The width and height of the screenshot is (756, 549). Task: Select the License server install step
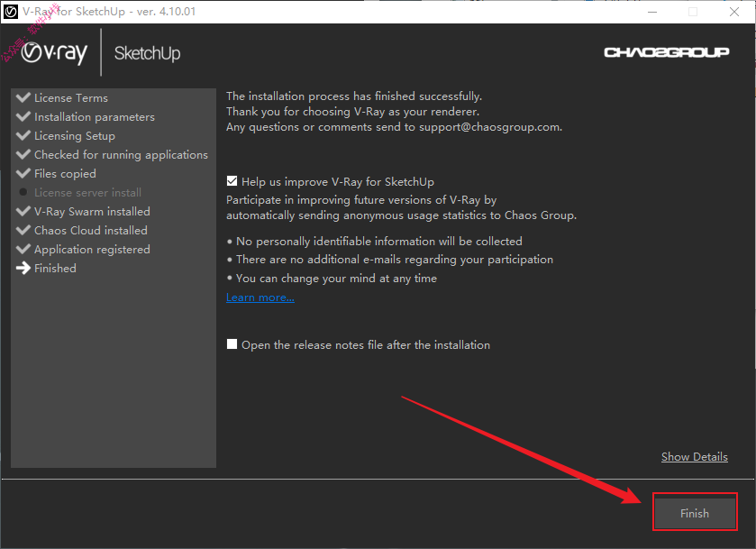87,193
